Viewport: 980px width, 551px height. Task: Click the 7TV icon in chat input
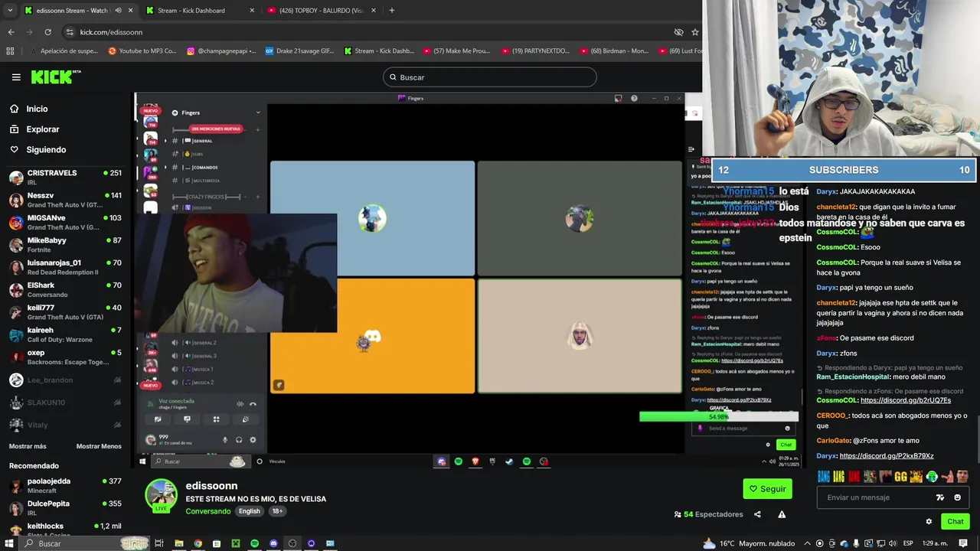coord(940,497)
